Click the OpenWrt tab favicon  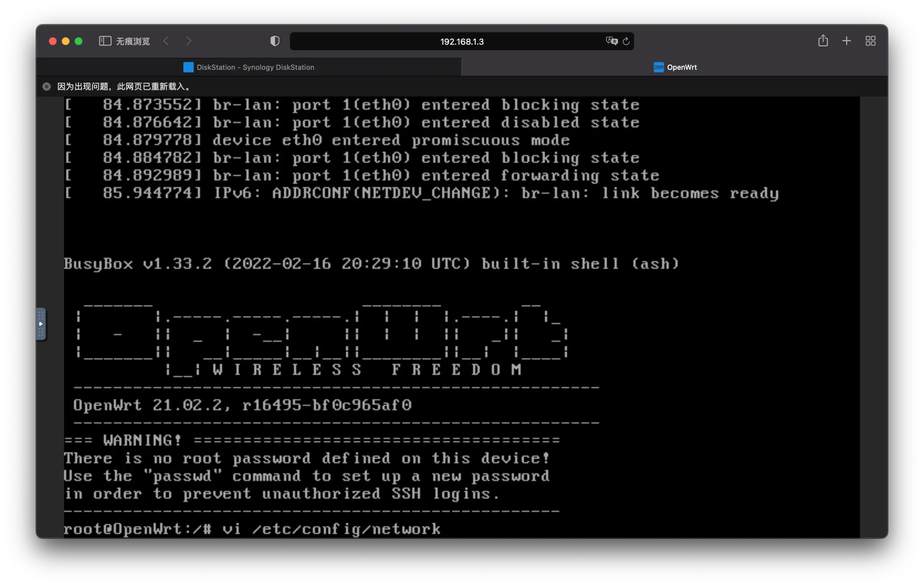tap(658, 67)
